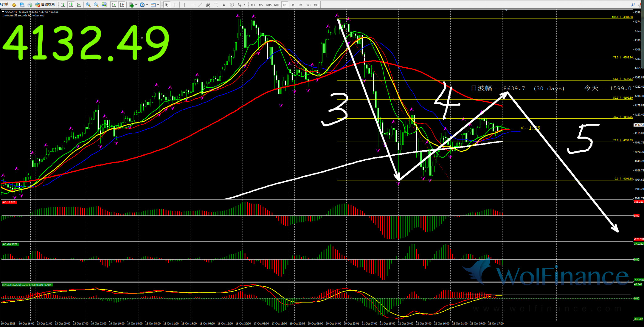Expand the chart templates dropdown

click(158, 5)
